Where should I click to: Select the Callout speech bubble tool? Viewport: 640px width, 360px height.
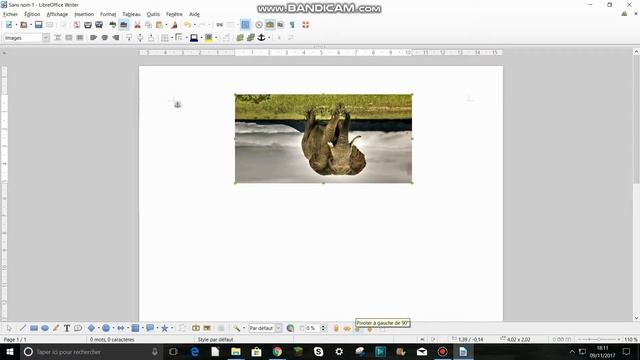click(x=78, y=328)
